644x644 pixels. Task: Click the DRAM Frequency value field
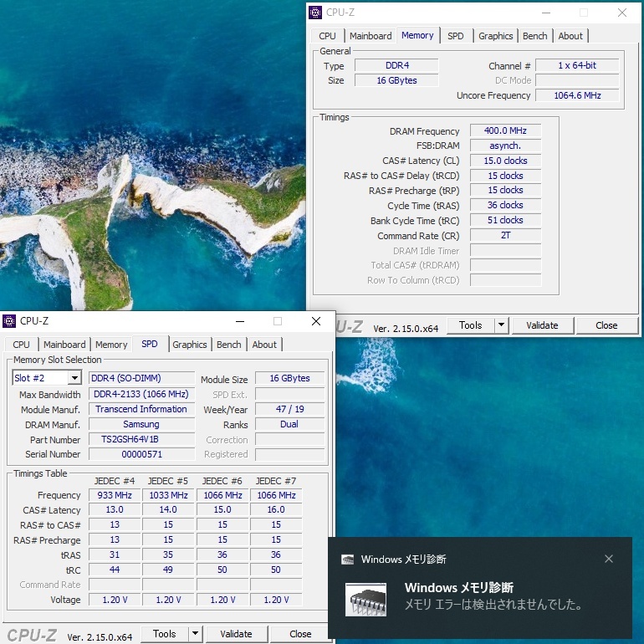click(x=505, y=131)
